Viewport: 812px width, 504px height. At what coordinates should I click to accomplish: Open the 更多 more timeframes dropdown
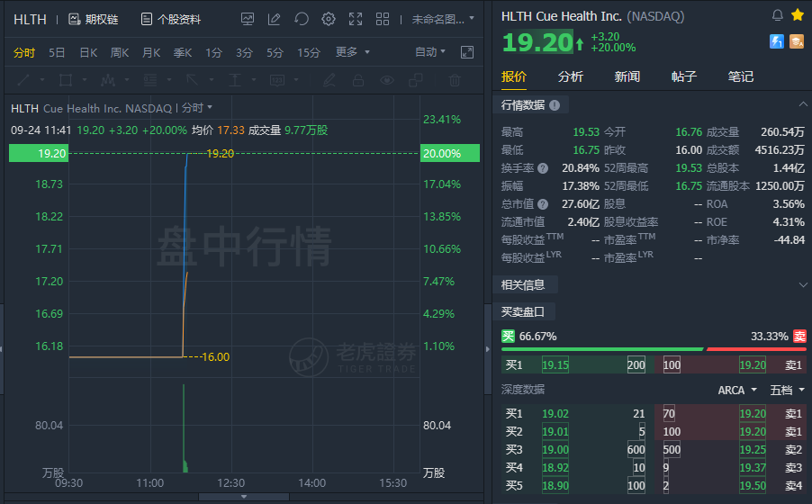352,52
